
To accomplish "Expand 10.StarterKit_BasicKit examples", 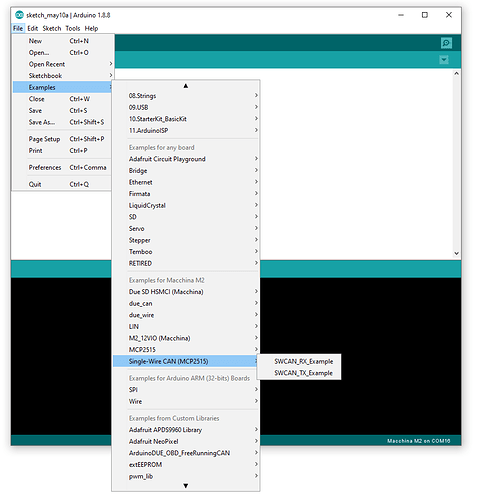I will [186, 119].
